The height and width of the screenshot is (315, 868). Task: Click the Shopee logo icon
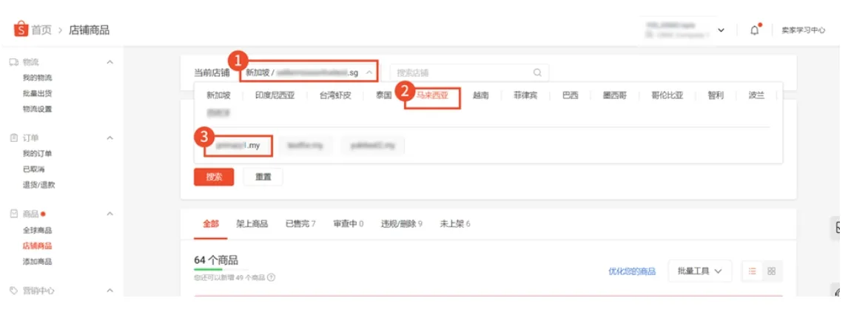[21, 30]
